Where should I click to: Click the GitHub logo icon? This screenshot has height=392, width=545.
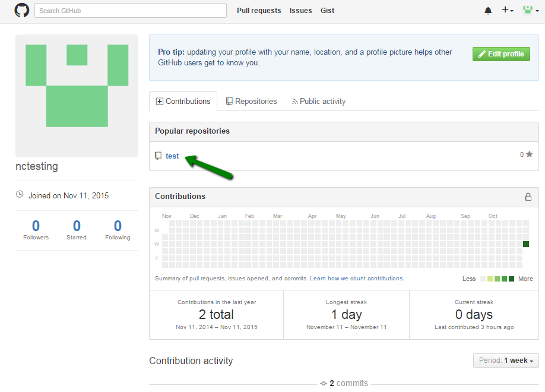click(22, 10)
